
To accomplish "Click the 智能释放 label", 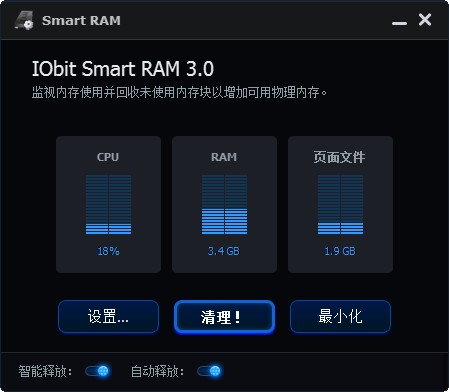I will pos(45,371).
